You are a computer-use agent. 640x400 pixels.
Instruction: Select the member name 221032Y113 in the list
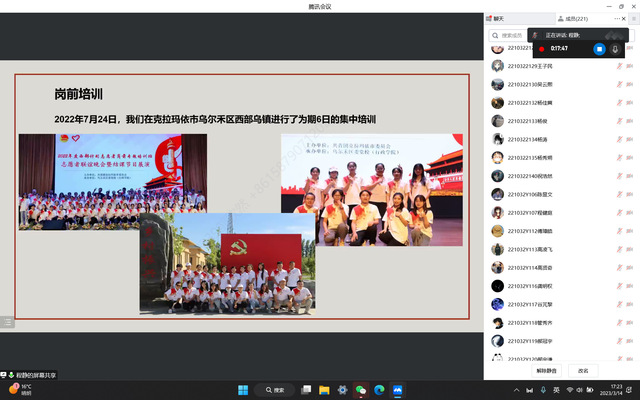click(530, 249)
